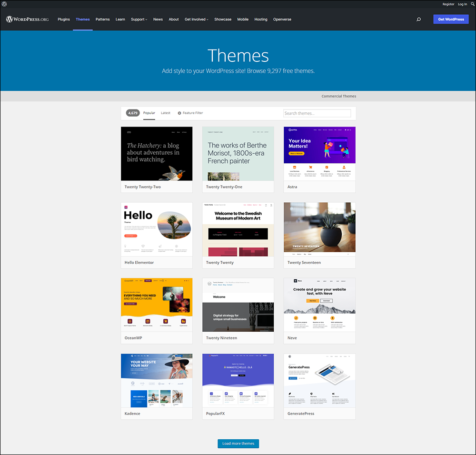
Task: Open the PopularFX theme thumbnail
Action: tap(238, 380)
